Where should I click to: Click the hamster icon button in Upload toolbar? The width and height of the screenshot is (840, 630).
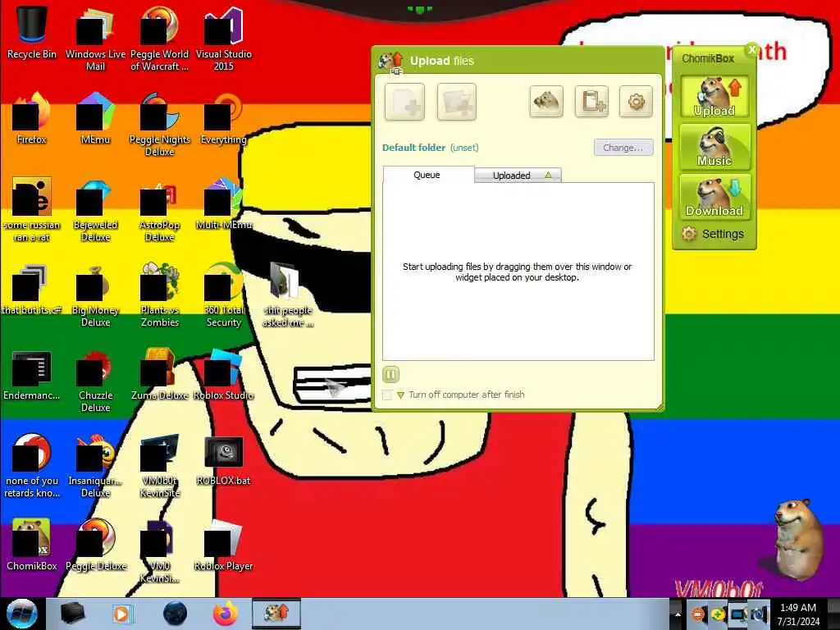tap(546, 101)
